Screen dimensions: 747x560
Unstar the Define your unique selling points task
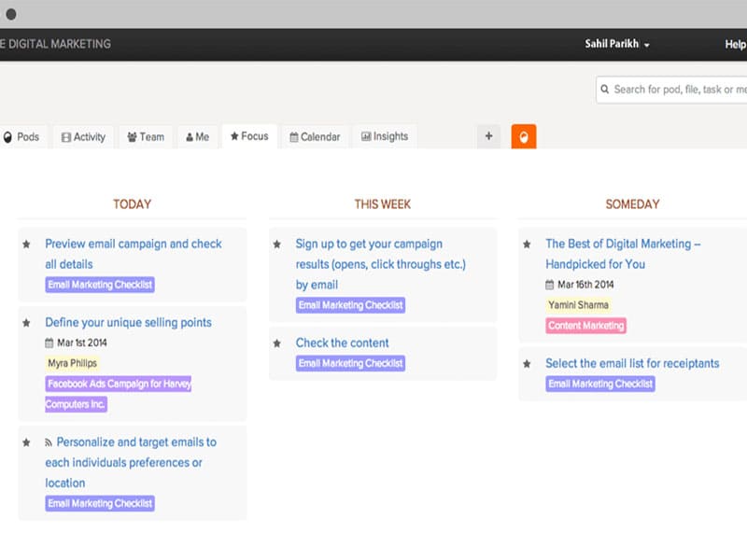pos(27,323)
